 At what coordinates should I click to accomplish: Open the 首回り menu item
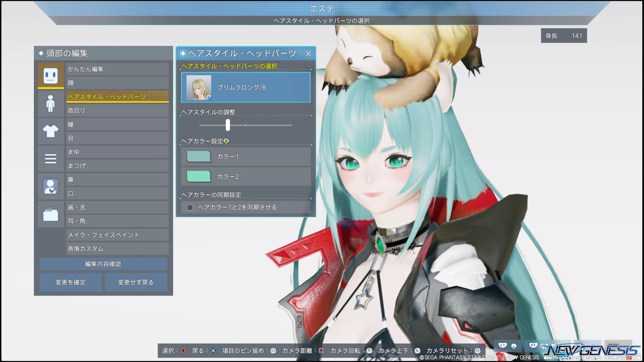118,110
